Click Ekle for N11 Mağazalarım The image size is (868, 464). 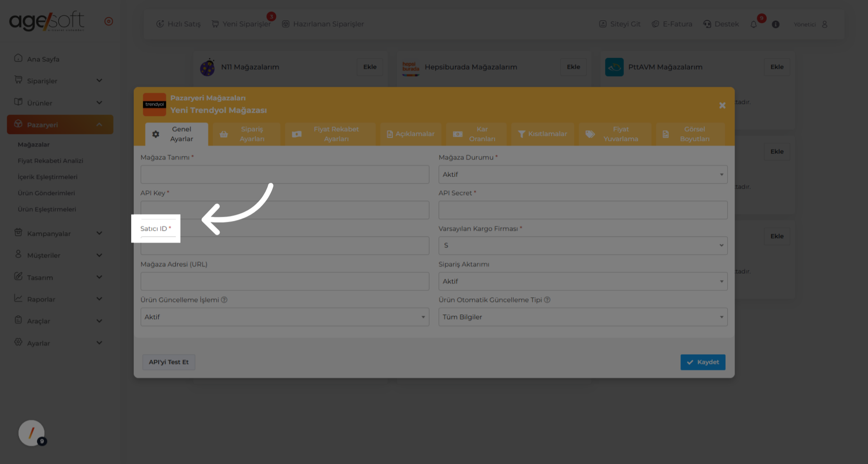[x=370, y=67]
